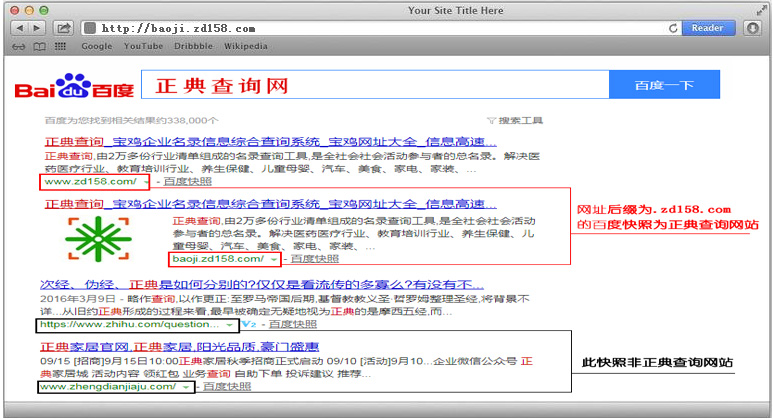
Task: Click window title Your Site Title Here
Action: tap(456, 10)
